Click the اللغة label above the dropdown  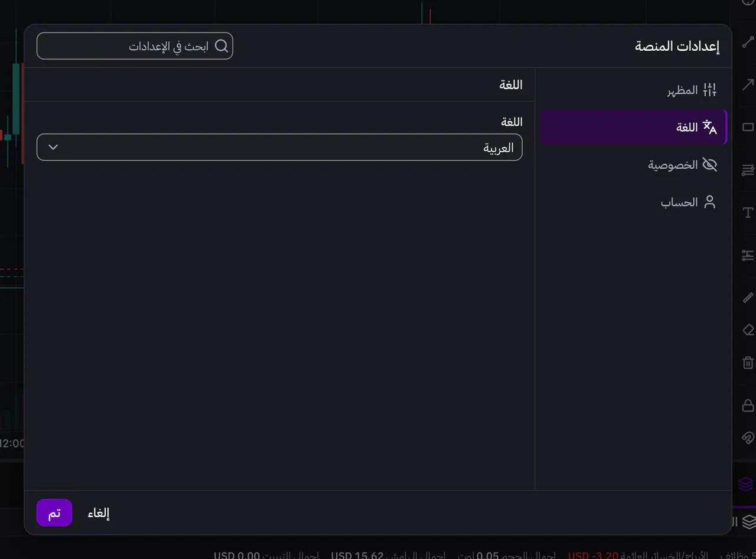point(511,122)
